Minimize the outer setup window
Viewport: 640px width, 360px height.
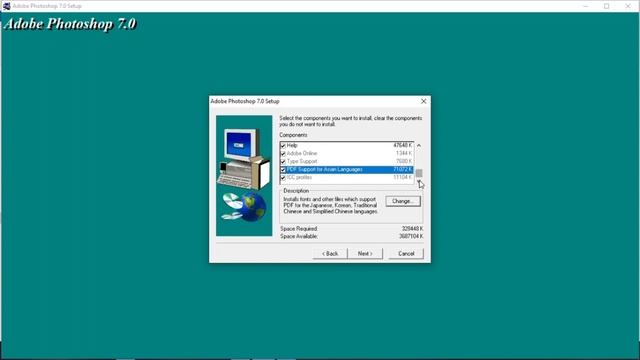point(586,6)
